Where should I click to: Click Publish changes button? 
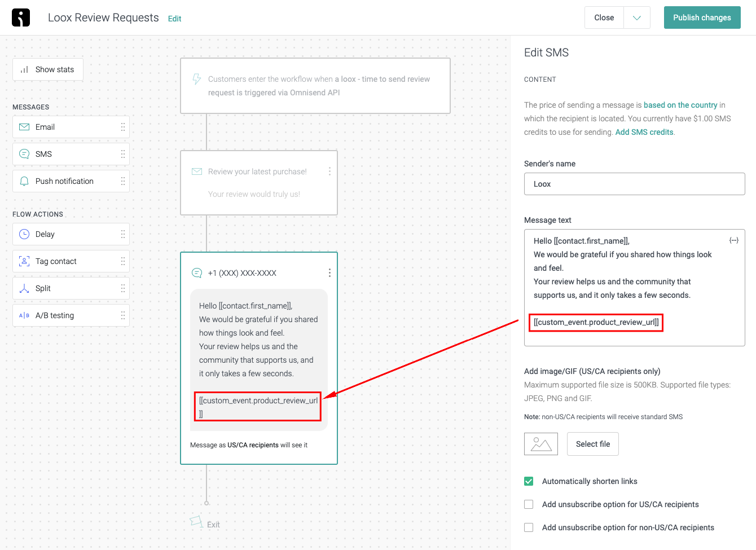coord(702,17)
